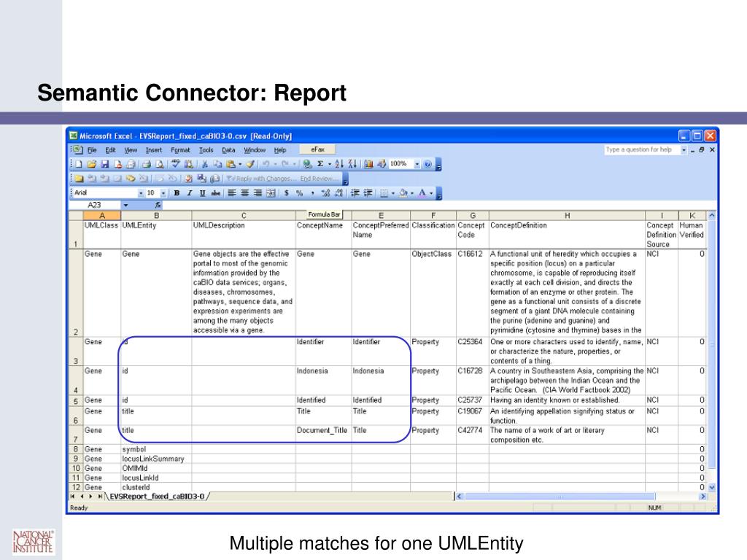
Task: Click Increase Indent icon
Action: tap(368, 192)
